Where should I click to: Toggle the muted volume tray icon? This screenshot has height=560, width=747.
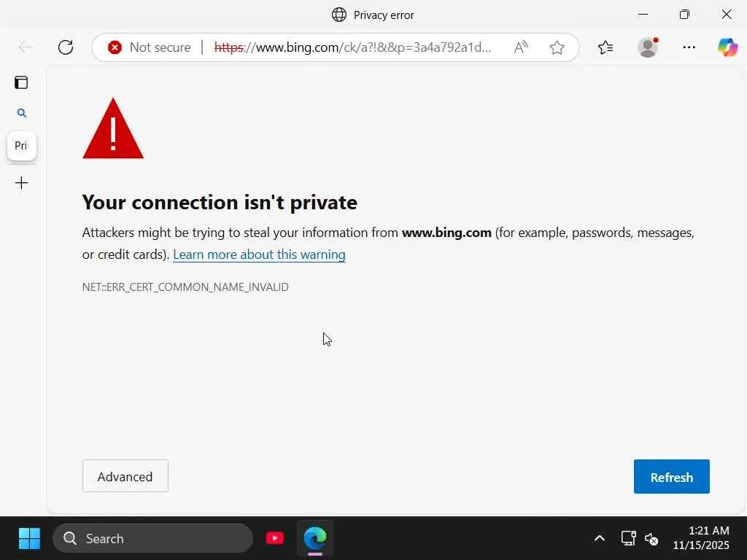652,539
